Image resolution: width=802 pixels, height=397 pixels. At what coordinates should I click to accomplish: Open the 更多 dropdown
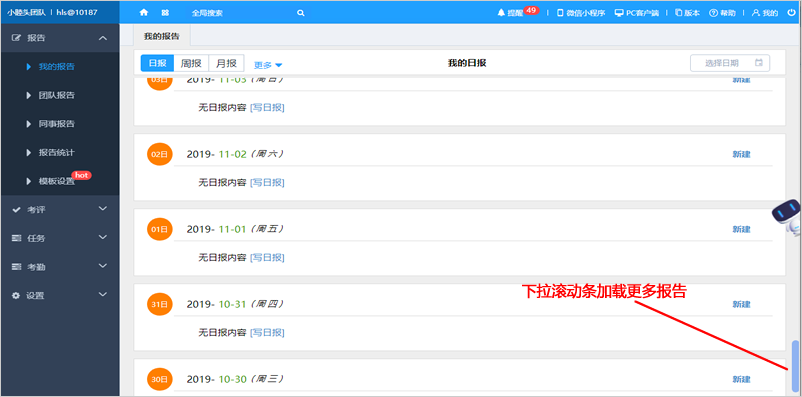[268, 65]
